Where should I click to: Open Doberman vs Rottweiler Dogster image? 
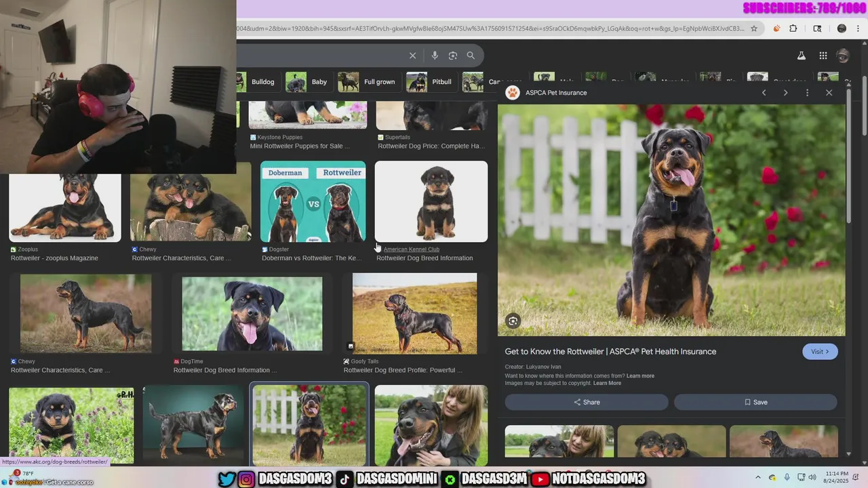[x=313, y=201]
